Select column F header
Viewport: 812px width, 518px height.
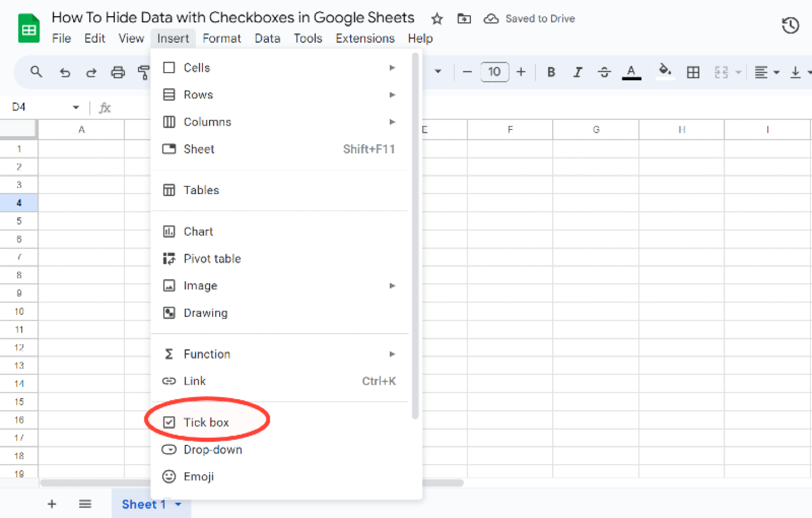click(510, 129)
